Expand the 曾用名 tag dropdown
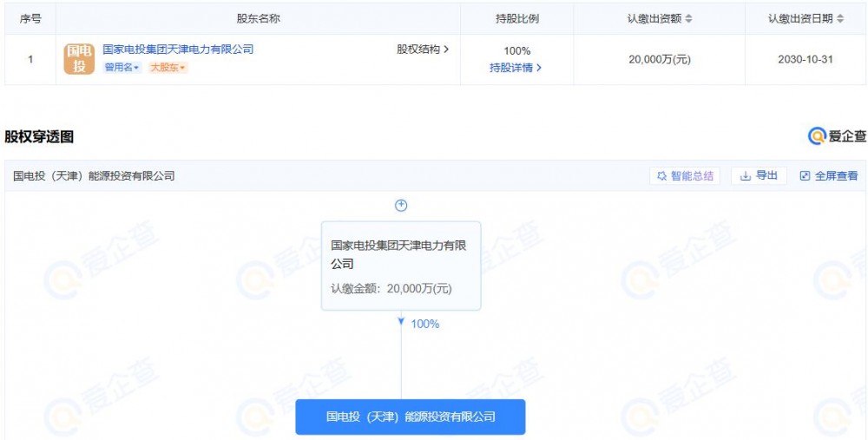This screenshot has width=868, height=440. coord(122,68)
